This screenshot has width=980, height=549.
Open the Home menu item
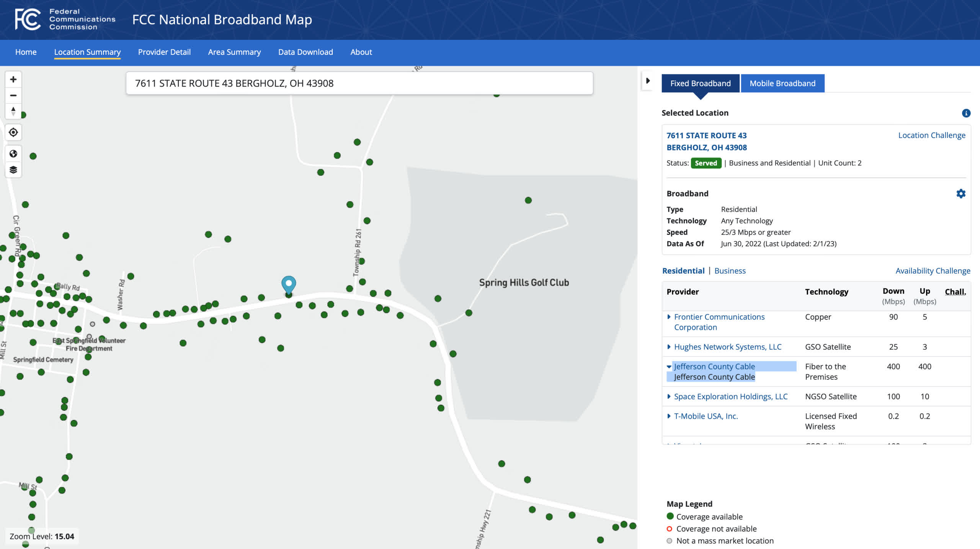(26, 52)
